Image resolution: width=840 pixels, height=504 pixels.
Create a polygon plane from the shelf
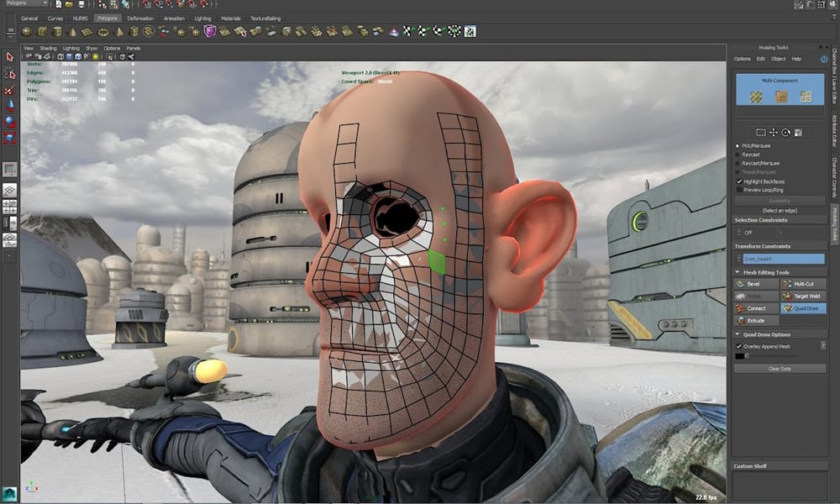point(87,32)
